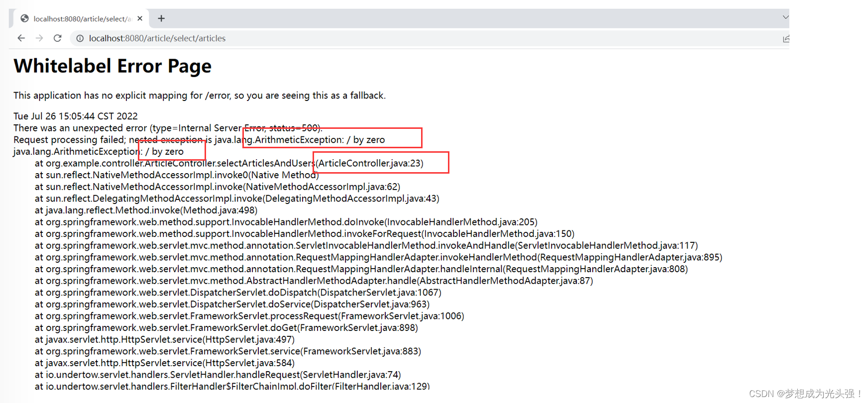Reload the page with refresh icon
The width and height of the screenshot is (868, 403).
pos(58,38)
